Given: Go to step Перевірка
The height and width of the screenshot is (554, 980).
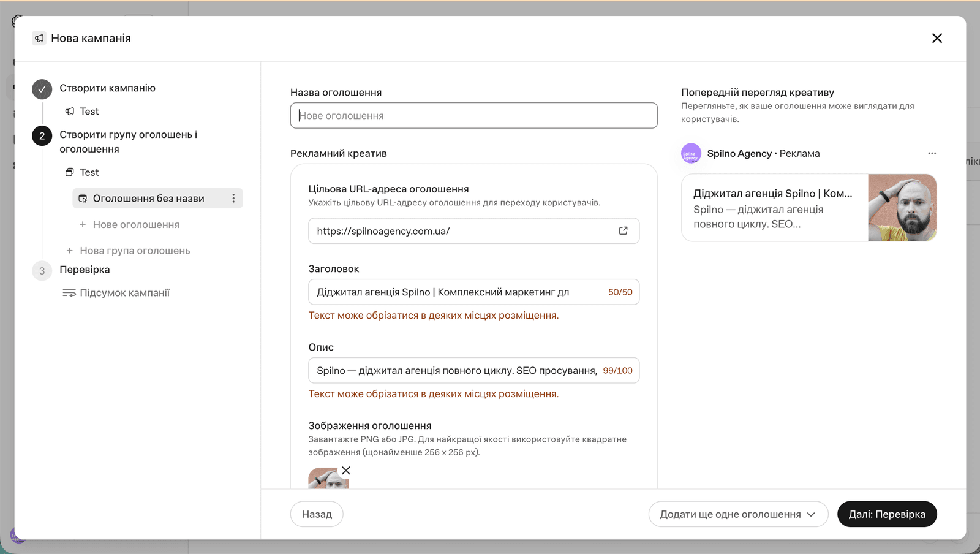Looking at the screenshot, I should coord(85,270).
